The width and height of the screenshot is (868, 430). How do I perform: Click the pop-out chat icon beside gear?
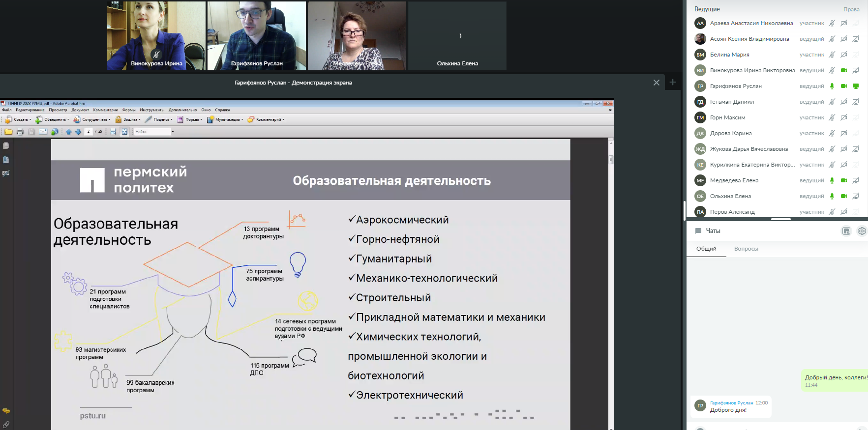click(x=846, y=231)
